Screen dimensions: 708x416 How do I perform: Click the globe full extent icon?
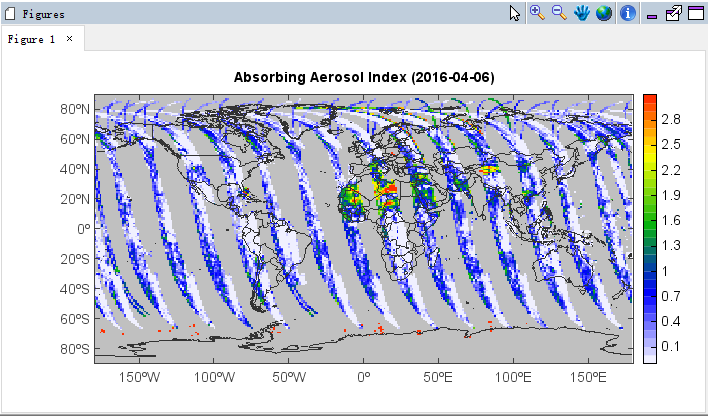(604, 13)
